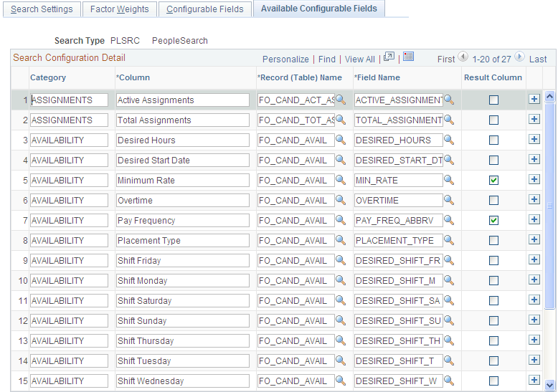The width and height of the screenshot is (558, 392).
Task: Open field lookup next to DESIRED_SHIFT_FR
Action: pyautogui.click(x=449, y=261)
